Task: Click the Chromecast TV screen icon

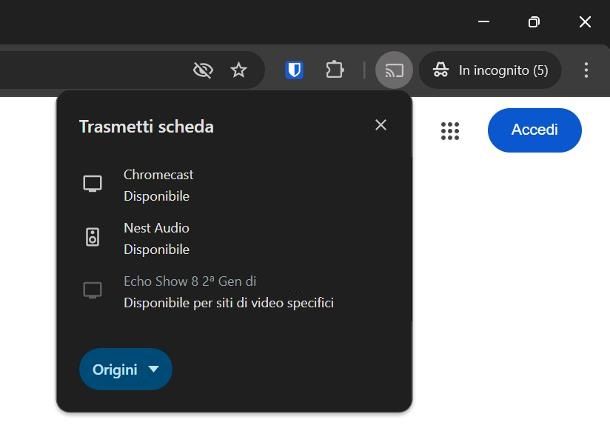Action: (93, 184)
